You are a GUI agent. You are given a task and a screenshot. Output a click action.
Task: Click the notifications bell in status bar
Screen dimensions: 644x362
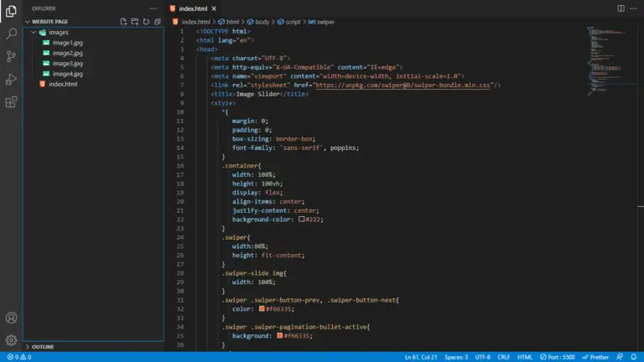pyautogui.click(x=634, y=357)
